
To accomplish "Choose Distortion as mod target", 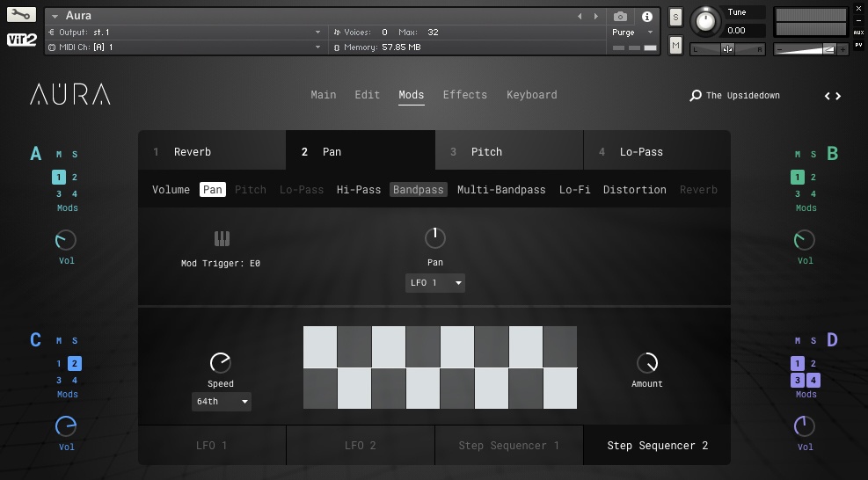I will (635, 189).
